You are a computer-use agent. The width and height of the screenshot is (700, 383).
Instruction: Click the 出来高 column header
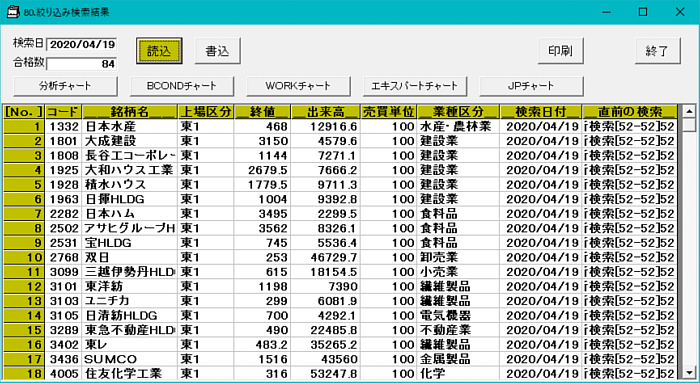coord(325,112)
